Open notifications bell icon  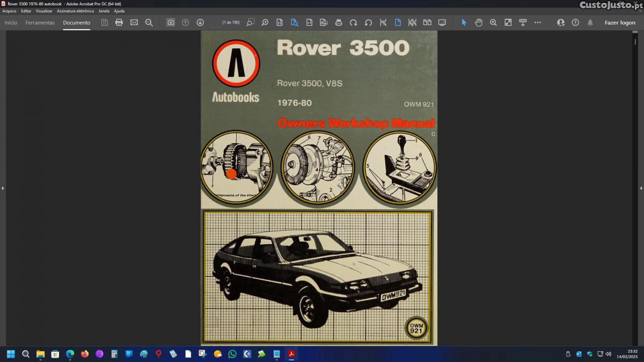pos(590,23)
